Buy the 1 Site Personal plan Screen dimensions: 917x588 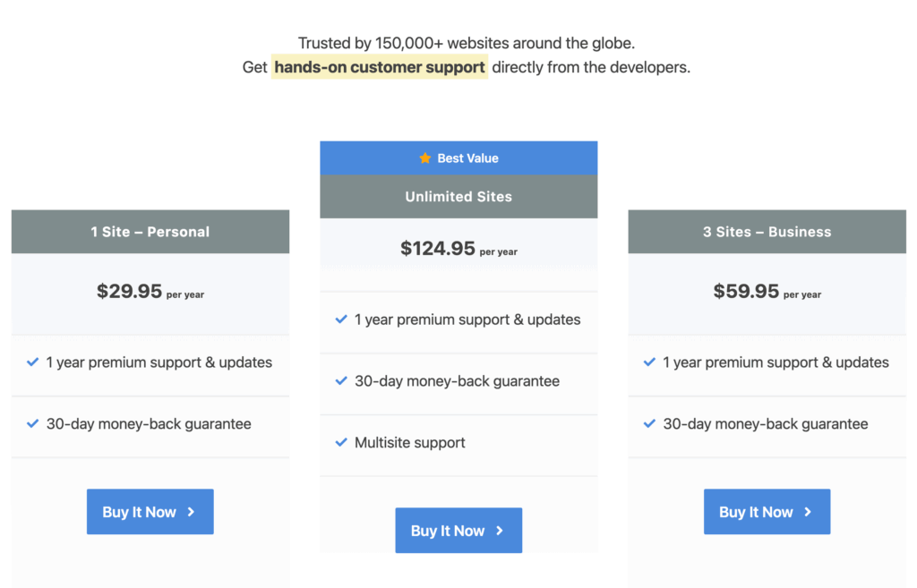[x=150, y=512]
